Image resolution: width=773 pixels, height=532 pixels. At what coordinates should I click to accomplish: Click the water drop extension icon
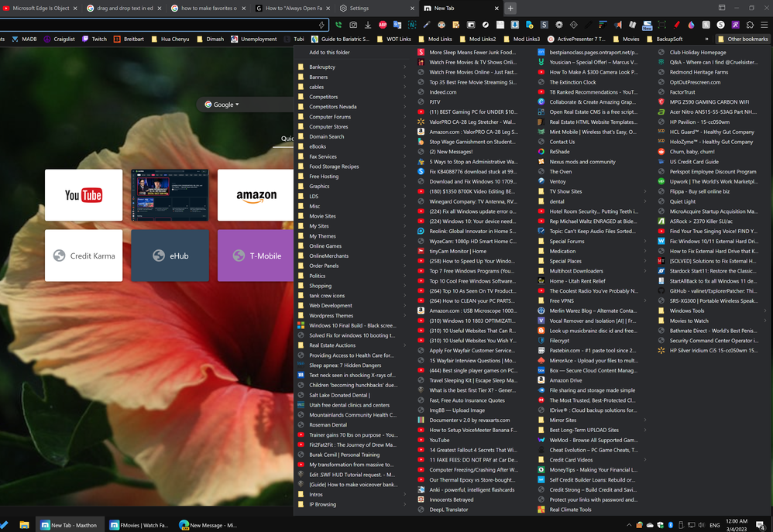(691, 25)
